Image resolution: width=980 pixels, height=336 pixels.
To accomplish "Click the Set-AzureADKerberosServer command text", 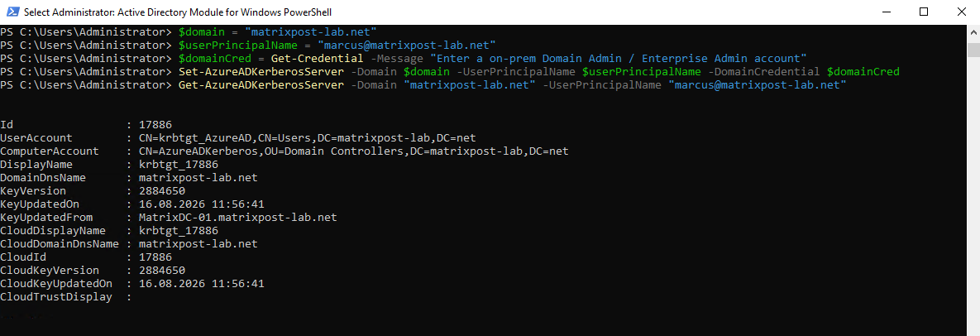I will [261, 72].
